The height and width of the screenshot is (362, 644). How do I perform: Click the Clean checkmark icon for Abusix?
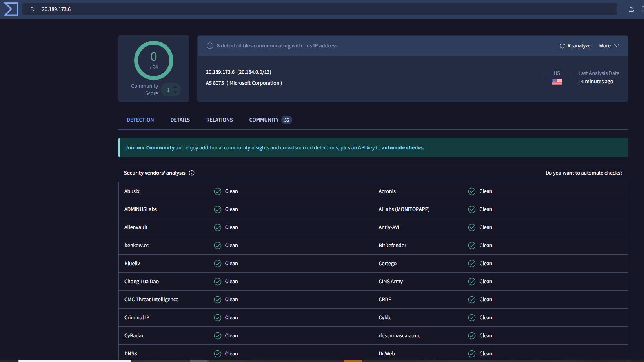tap(218, 191)
